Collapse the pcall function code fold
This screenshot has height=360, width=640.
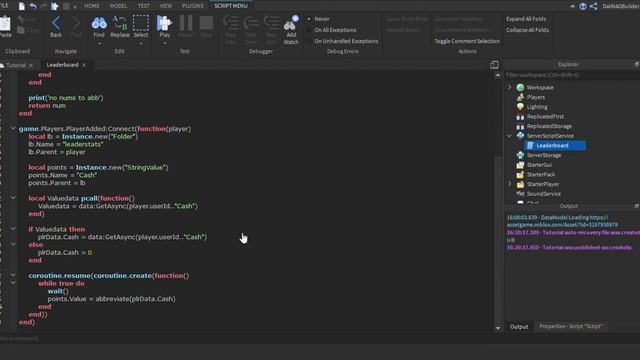click(13, 198)
